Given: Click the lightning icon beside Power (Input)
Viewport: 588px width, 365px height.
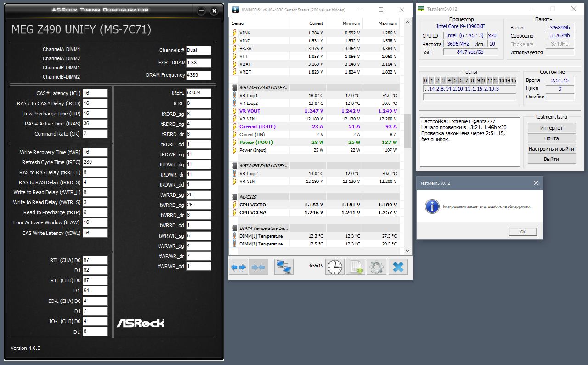Looking at the screenshot, I should point(235,150).
